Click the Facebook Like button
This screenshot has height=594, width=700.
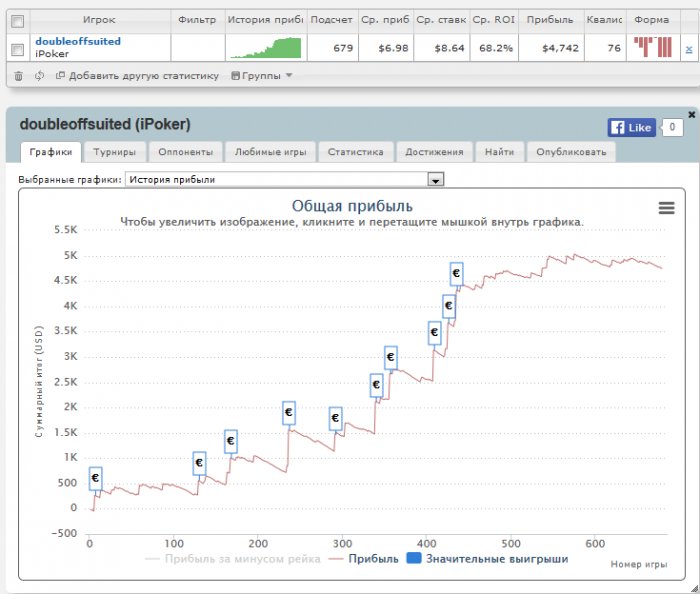pos(630,127)
